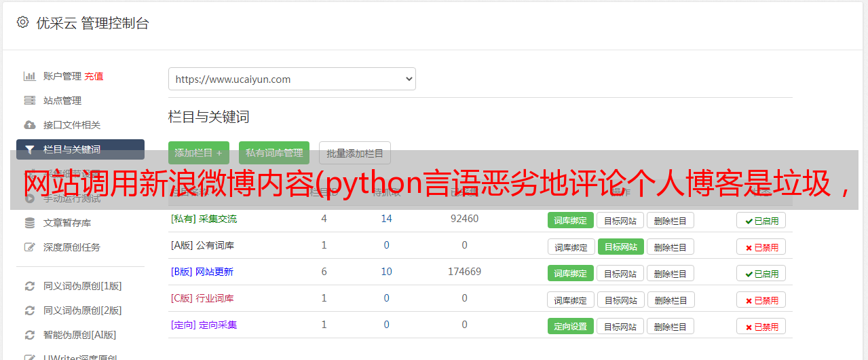Click the 接口文件相关 cloud upload icon
This screenshot has width=868, height=360.
(30, 125)
